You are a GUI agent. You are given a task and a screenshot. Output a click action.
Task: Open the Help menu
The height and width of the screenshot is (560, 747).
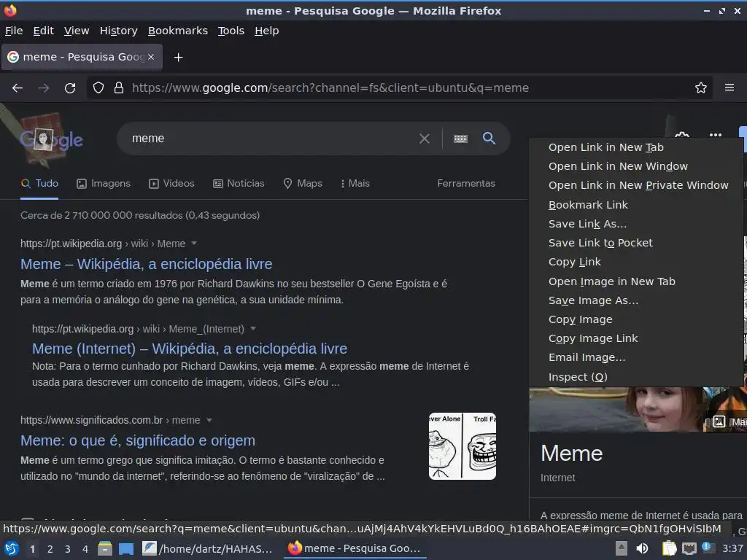point(267,31)
